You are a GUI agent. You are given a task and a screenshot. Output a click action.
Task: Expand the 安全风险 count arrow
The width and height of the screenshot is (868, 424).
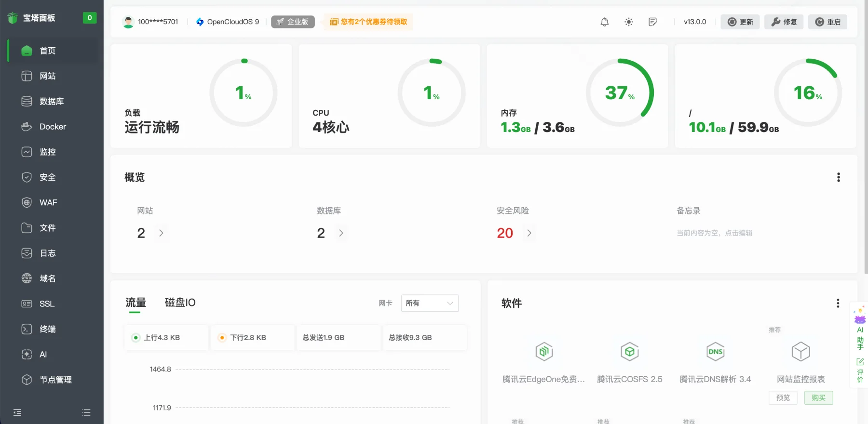[x=529, y=233]
